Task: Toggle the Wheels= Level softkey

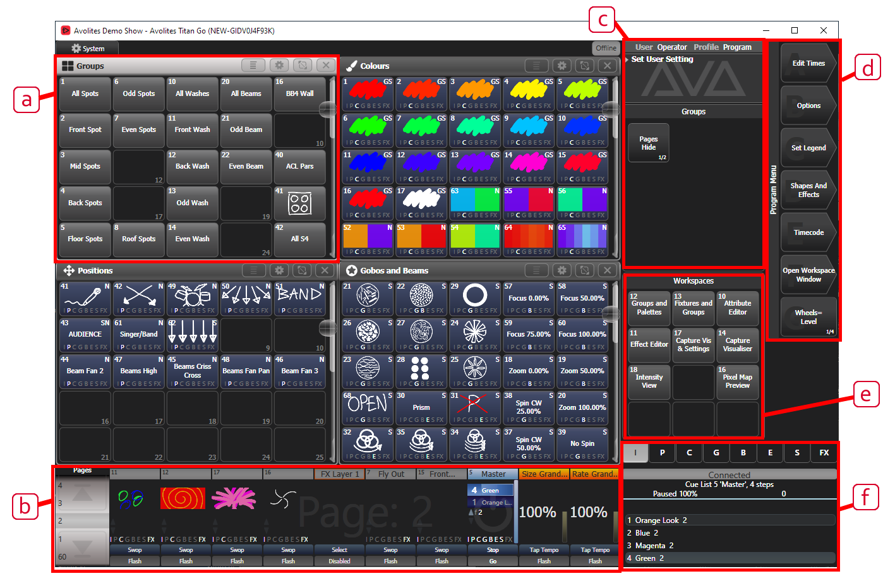Action: point(808,317)
